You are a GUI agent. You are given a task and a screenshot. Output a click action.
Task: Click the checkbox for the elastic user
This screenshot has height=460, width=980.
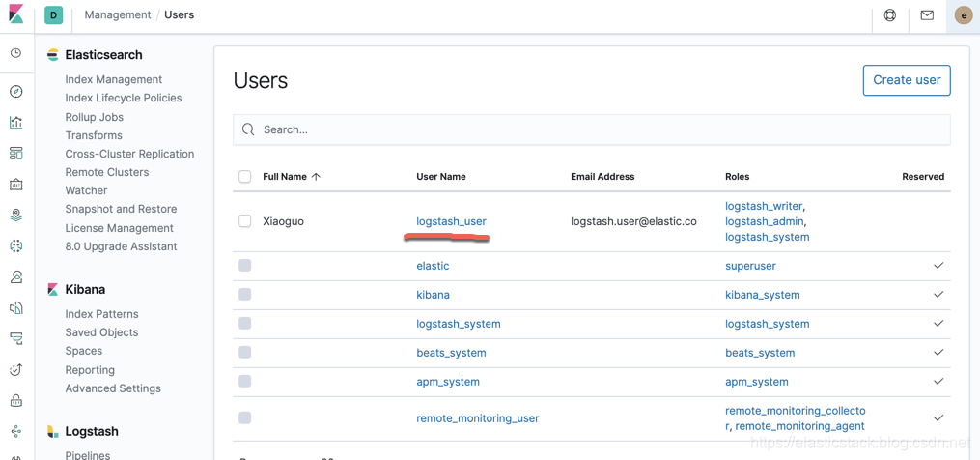click(x=245, y=266)
